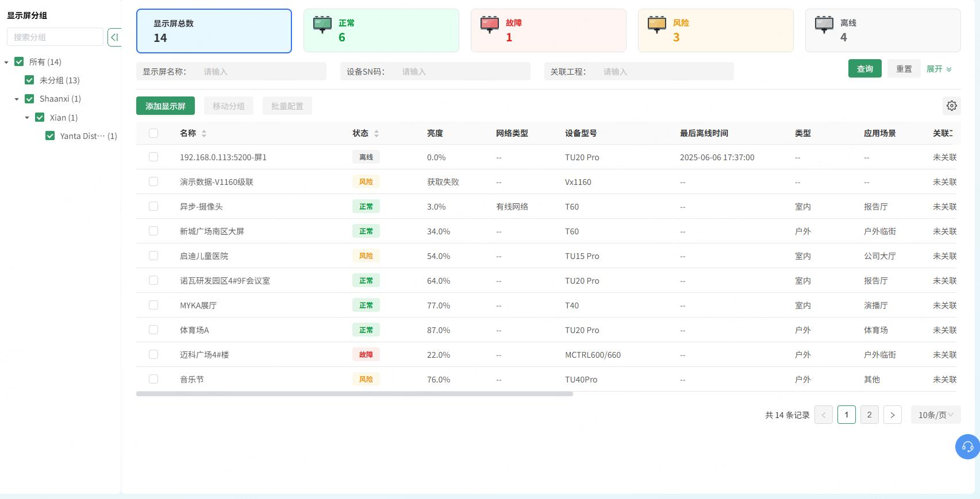Click the green normal status screen icon

point(322,25)
